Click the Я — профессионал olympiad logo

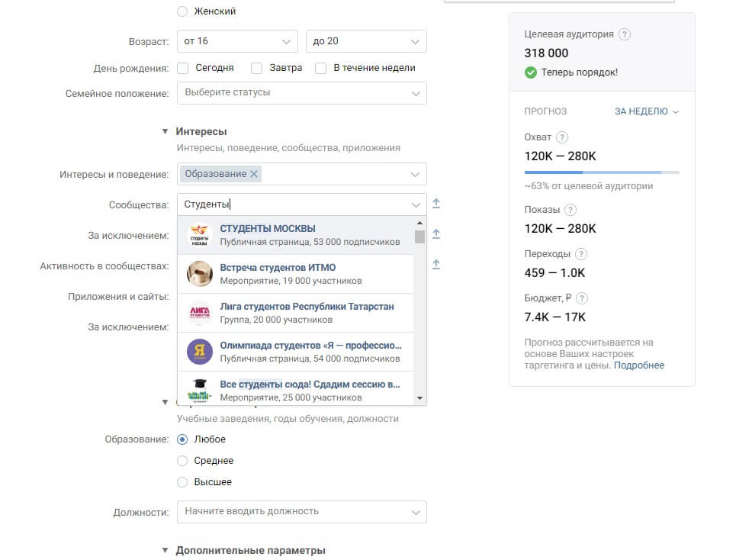(200, 352)
